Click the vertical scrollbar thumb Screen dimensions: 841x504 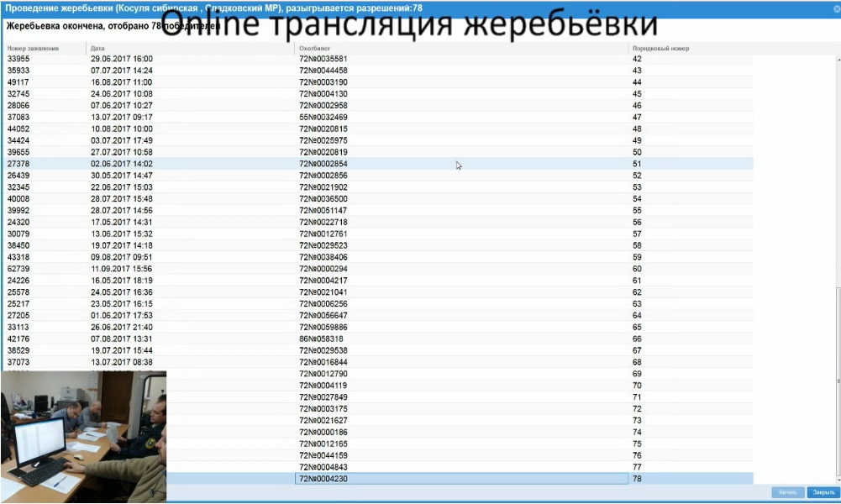[836, 382]
